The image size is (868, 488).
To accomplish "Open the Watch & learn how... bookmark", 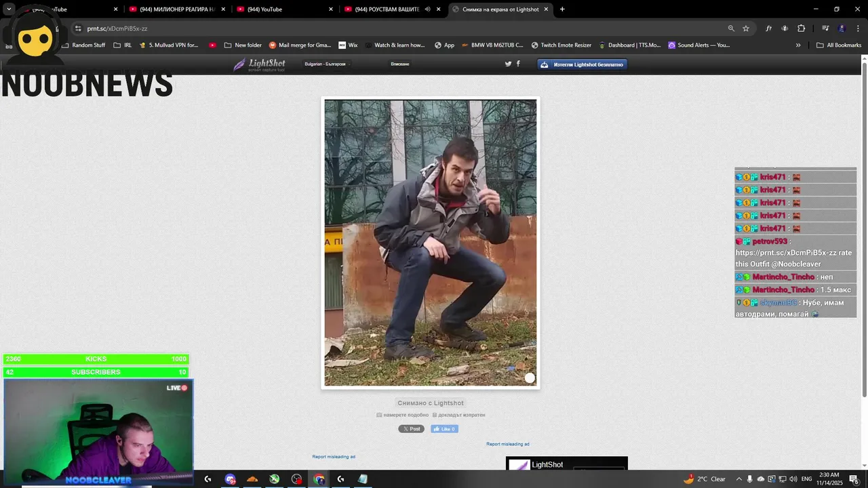I will click(x=395, y=45).
